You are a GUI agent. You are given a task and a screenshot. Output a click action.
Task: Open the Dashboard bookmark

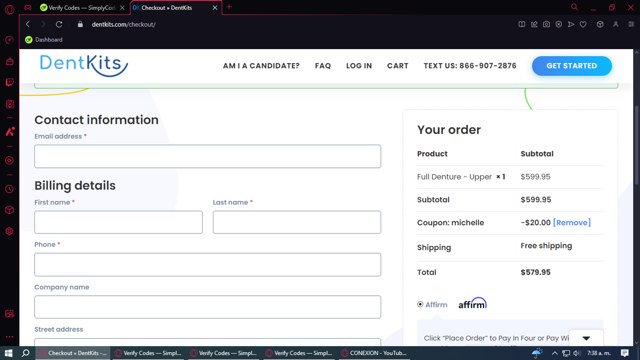point(44,40)
